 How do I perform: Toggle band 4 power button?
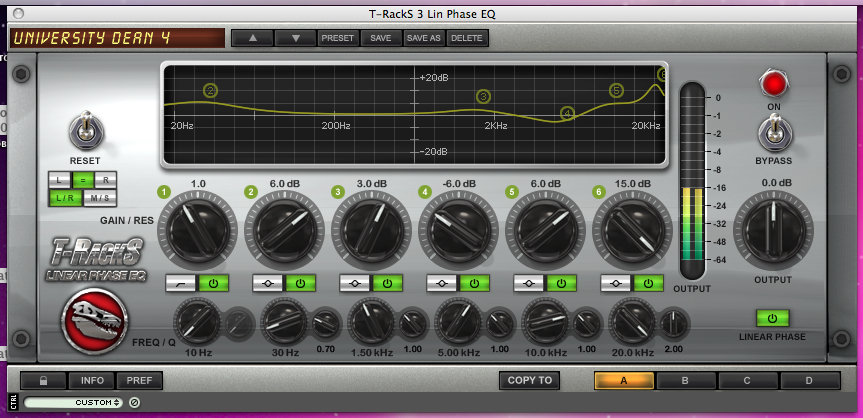(474, 284)
